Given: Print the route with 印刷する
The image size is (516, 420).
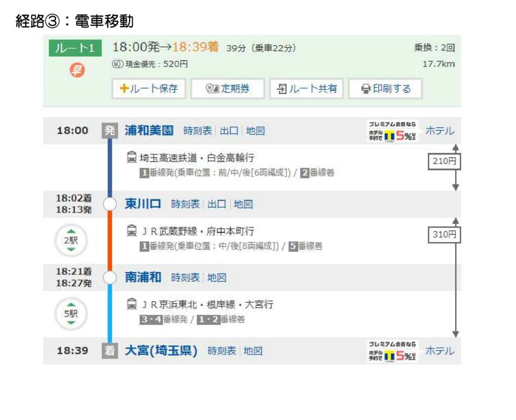Looking at the screenshot, I should pyautogui.click(x=385, y=89).
